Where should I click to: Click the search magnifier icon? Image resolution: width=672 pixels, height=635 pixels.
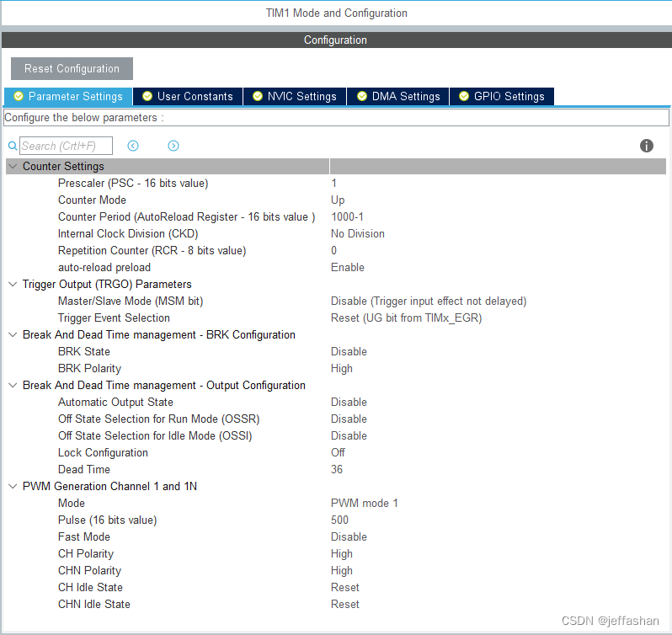click(13, 146)
